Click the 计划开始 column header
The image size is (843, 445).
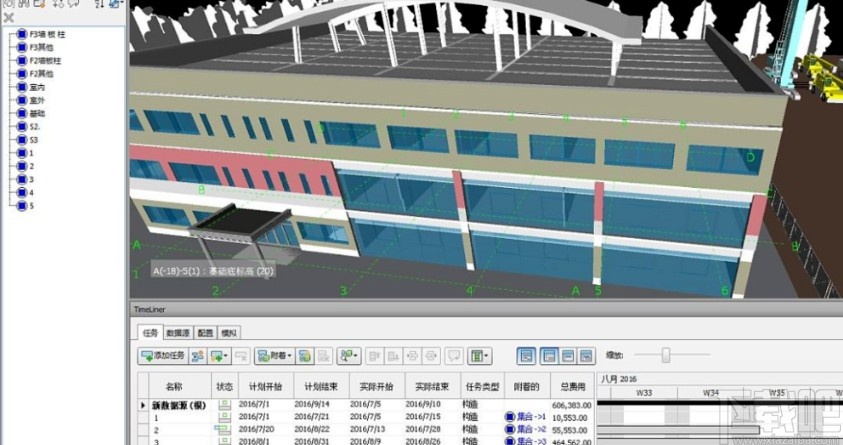pyautogui.click(x=266, y=386)
